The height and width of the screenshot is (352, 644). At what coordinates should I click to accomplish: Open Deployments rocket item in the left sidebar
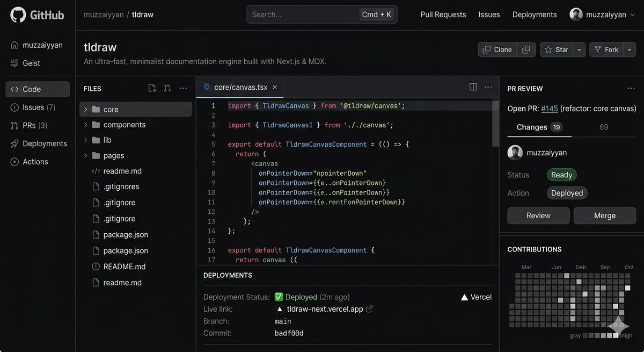click(38, 143)
